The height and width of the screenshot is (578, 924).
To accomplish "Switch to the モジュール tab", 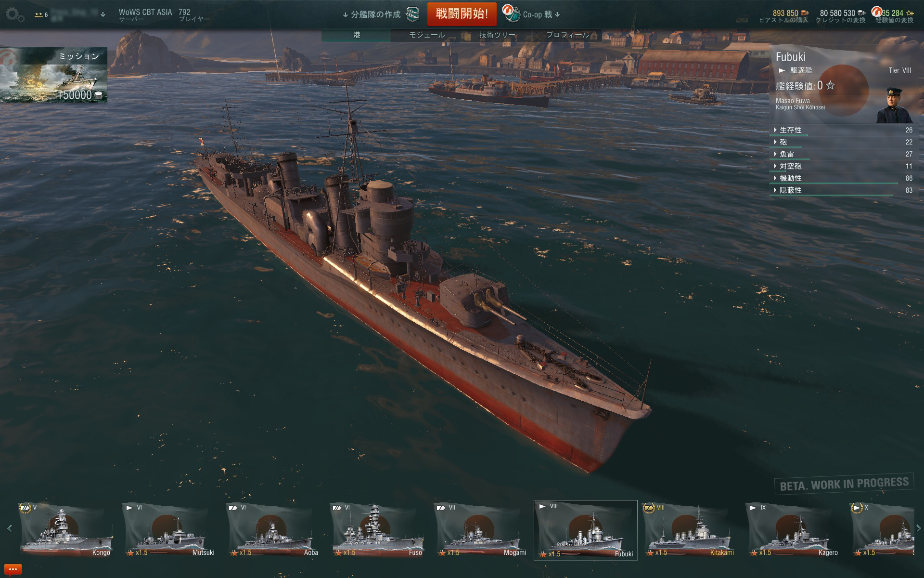I will point(427,35).
